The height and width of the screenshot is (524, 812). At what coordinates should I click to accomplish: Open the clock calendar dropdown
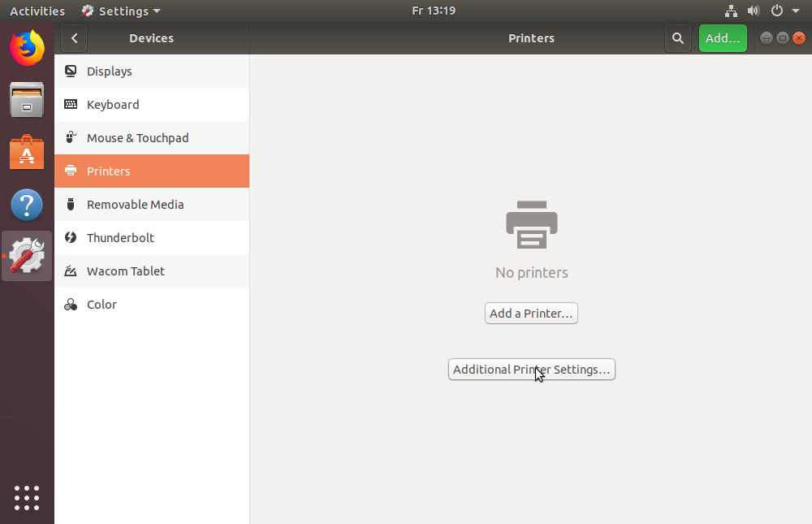point(433,11)
